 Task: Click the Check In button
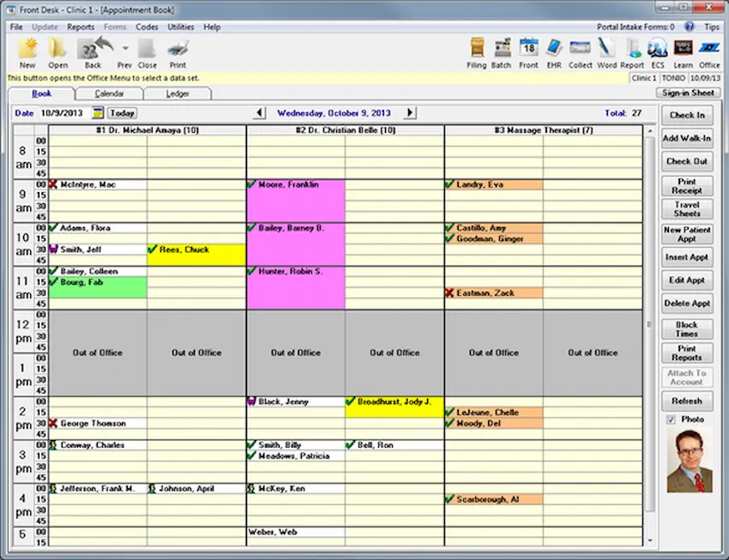point(687,115)
